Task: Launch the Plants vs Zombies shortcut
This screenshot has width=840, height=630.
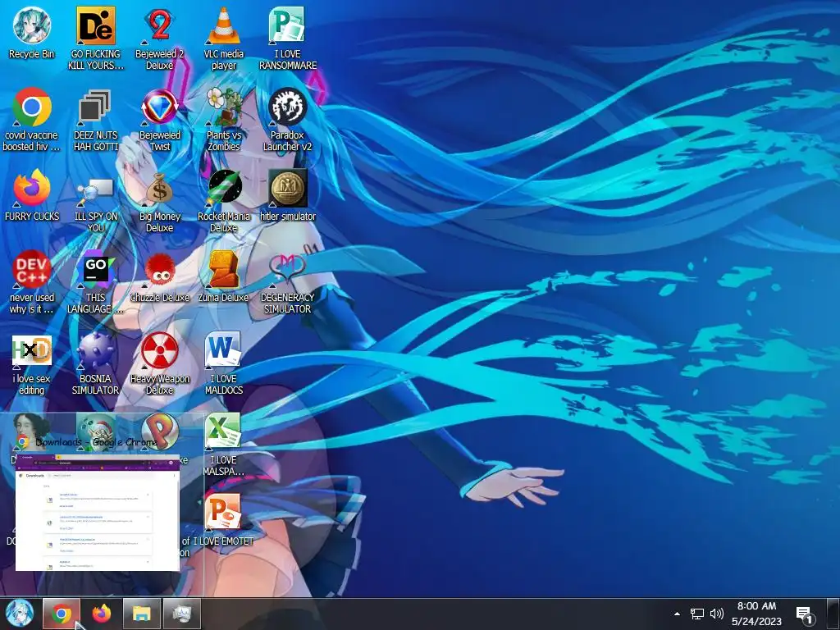Action: tap(224, 120)
